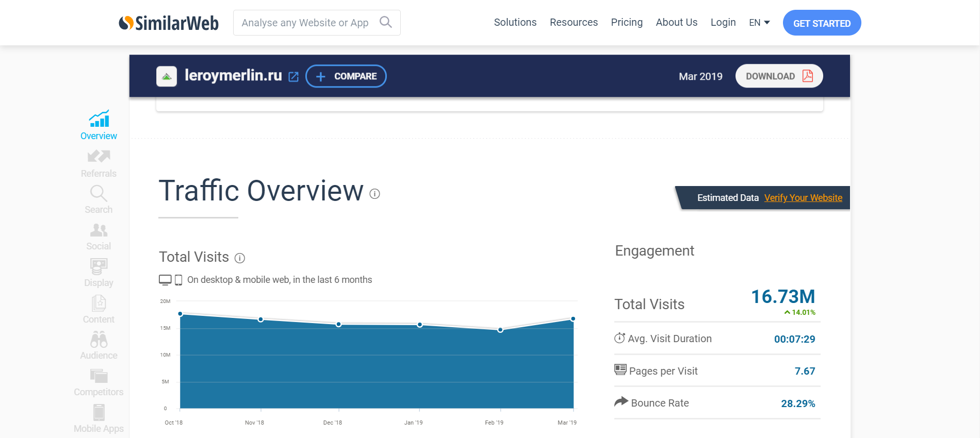Follow the Verify Your Website link
The image size is (980, 438).
[803, 198]
